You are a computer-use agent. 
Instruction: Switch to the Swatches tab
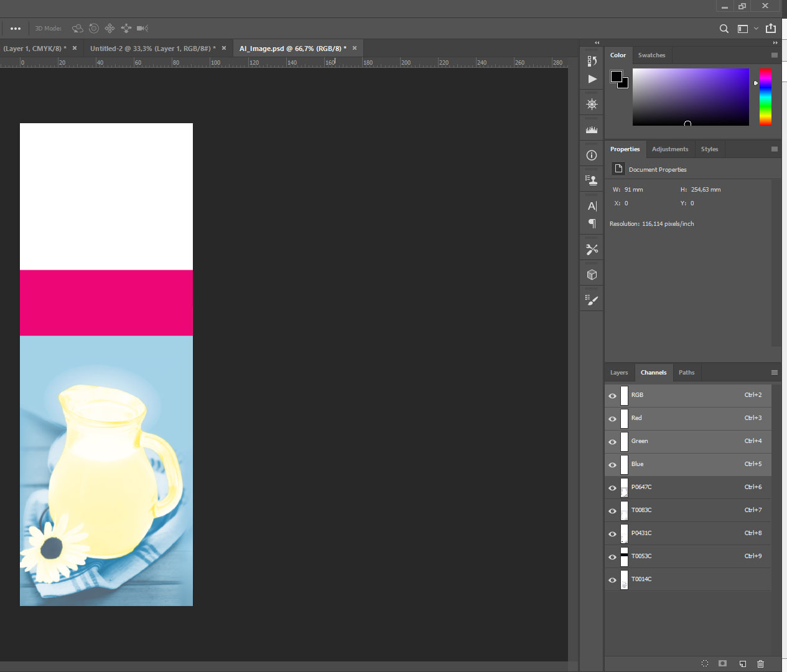(x=651, y=55)
